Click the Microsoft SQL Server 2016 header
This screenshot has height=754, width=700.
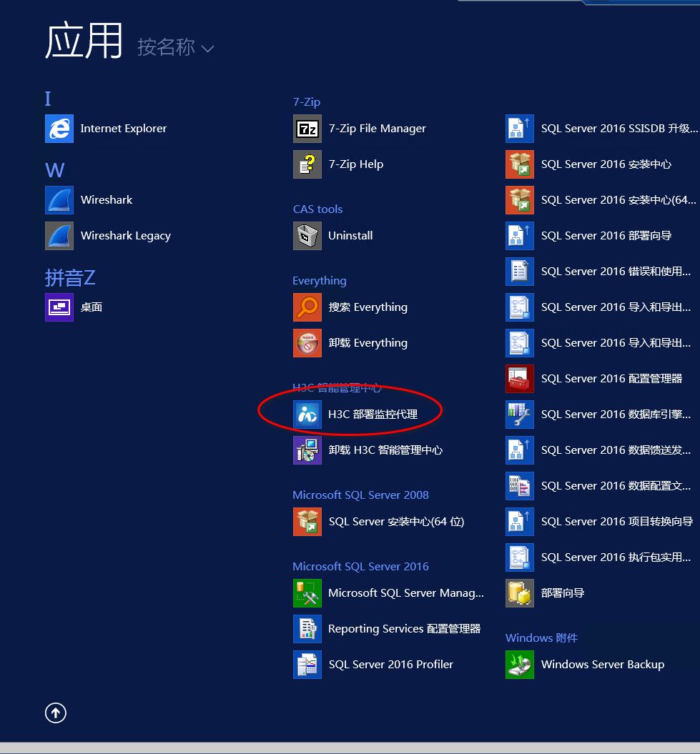pos(360,567)
